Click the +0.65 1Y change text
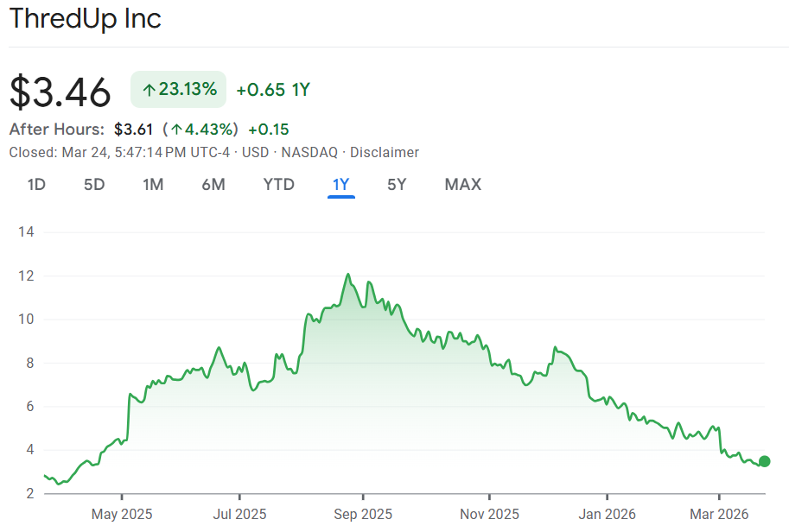 [x=273, y=90]
